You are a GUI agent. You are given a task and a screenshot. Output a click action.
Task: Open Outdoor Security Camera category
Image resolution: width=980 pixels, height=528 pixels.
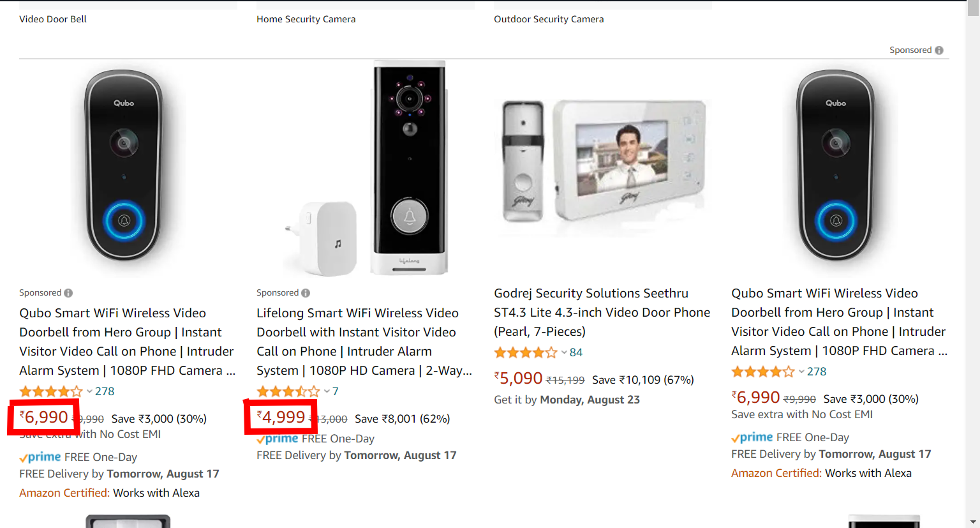coord(549,19)
